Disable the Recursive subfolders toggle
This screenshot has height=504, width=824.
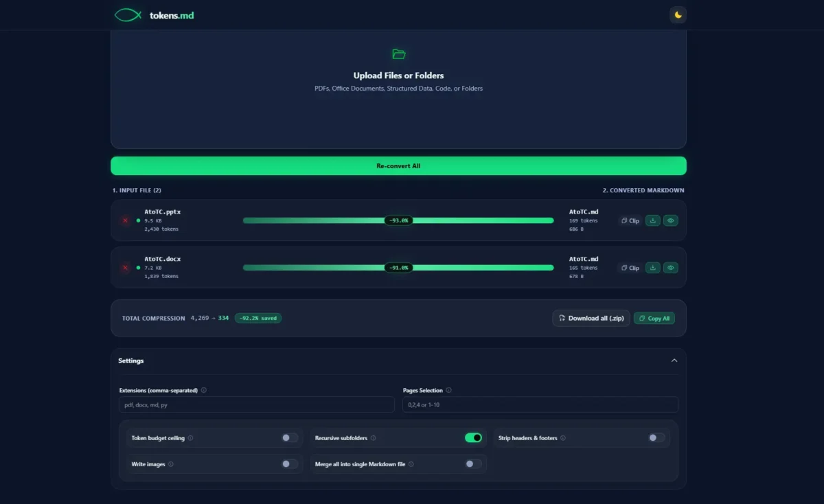473,438
